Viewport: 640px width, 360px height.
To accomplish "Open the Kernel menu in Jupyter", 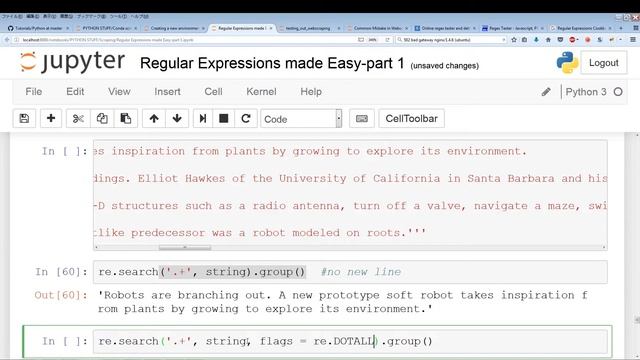I will (x=261, y=92).
